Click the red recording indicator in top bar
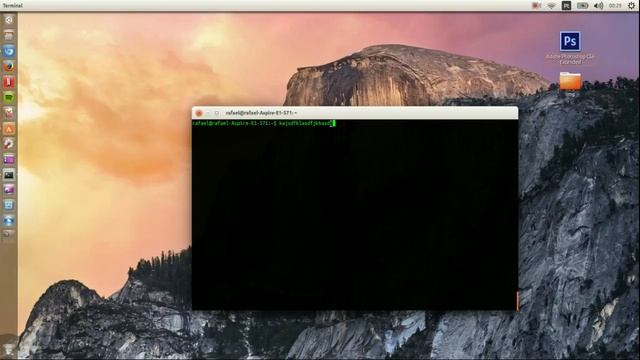 coord(536,6)
